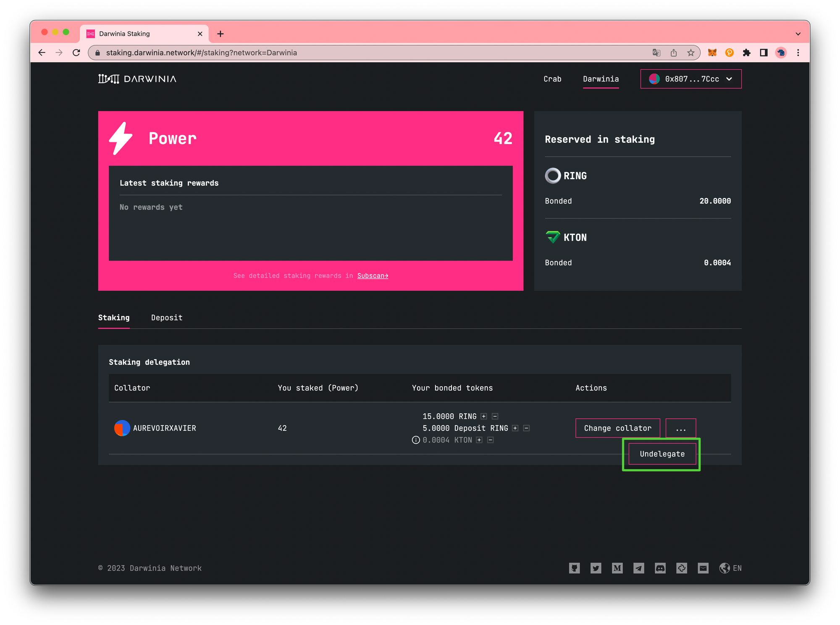Click plus next to Deposit RING

pyautogui.click(x=515, y=428)
